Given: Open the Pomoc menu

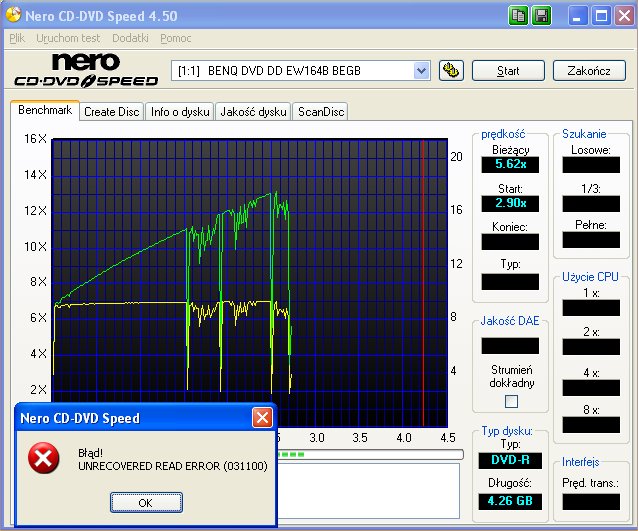Looking at the screenshot, I should point(175,38).
